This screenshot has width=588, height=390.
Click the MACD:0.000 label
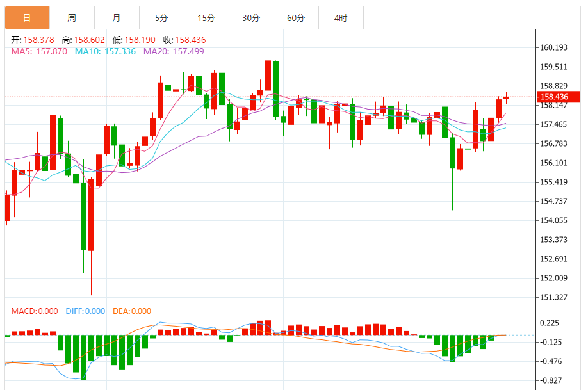point(35,311)
